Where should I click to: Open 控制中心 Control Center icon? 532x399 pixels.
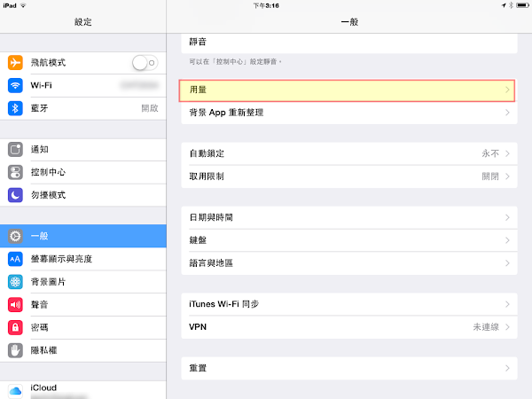coord(15,173)
